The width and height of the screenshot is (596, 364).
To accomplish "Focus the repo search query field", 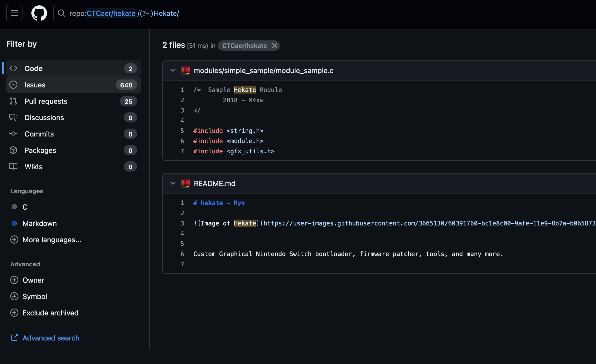I will tap(325, 13).
